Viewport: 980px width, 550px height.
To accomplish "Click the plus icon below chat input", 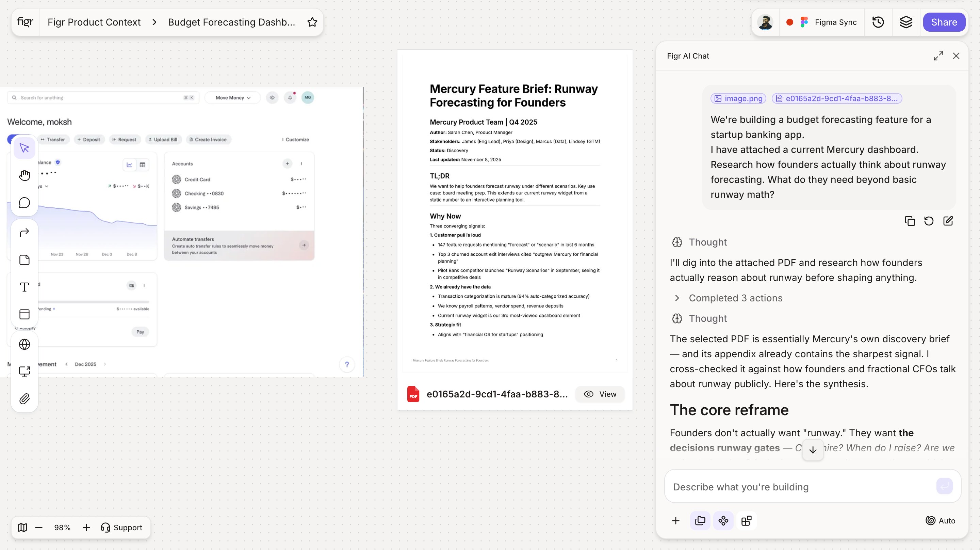I will [676, 521].
